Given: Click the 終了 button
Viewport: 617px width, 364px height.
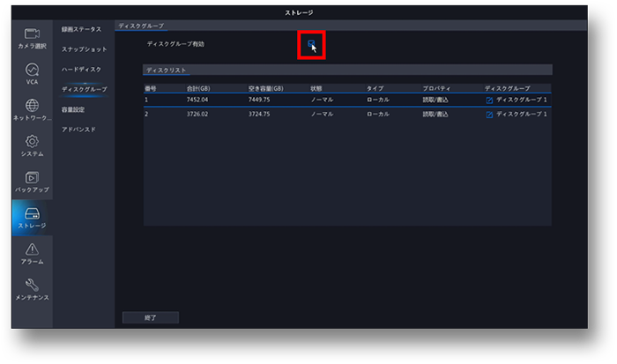Looking at the screenshot, I should tap(150, 317).
